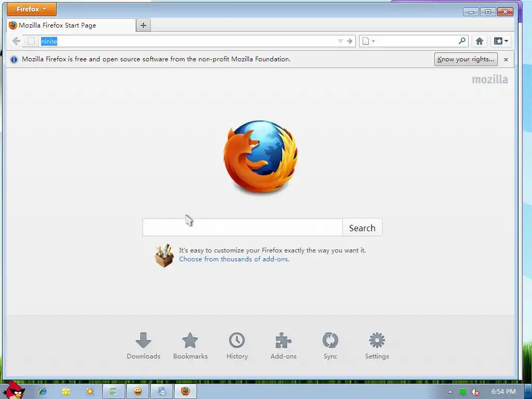The image size is (532, 399).
Task: Dismiss the Mozilla notification bar
Action: pos(506,60)
